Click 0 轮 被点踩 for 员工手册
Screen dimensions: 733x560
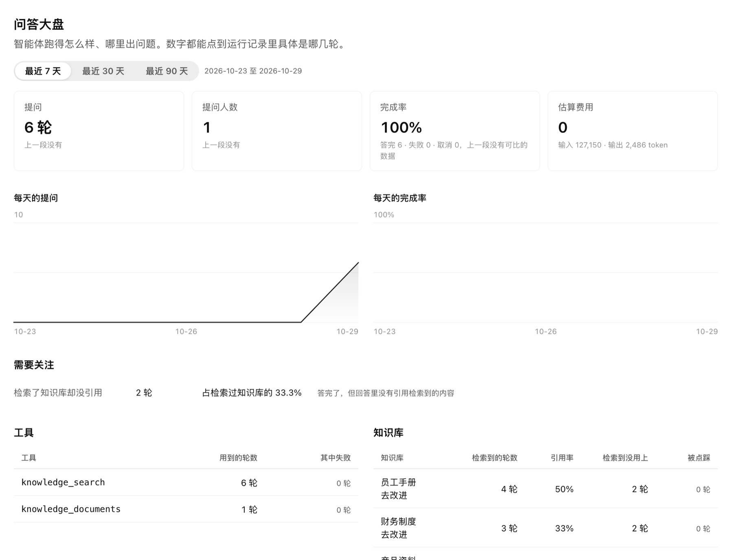703,489
